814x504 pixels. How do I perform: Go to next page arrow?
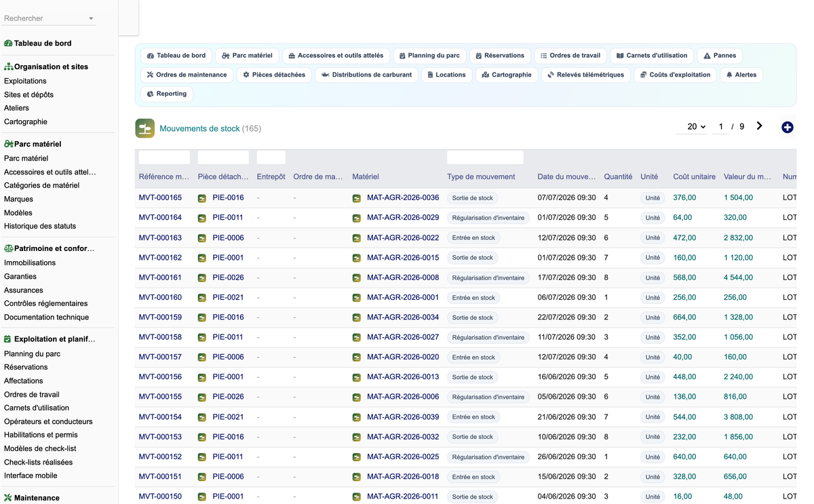[x=759, y=126]
